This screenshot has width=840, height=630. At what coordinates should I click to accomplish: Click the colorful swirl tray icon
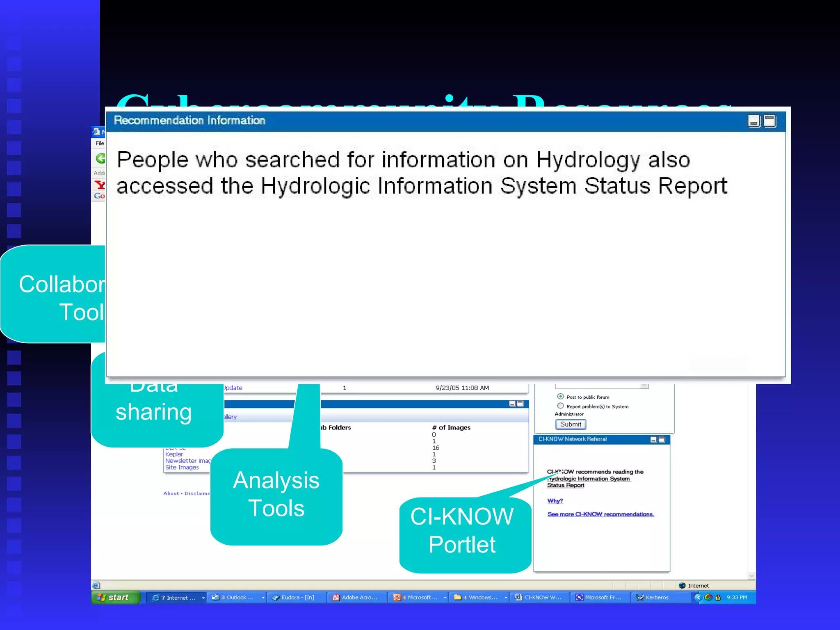[x=708, y=598]
